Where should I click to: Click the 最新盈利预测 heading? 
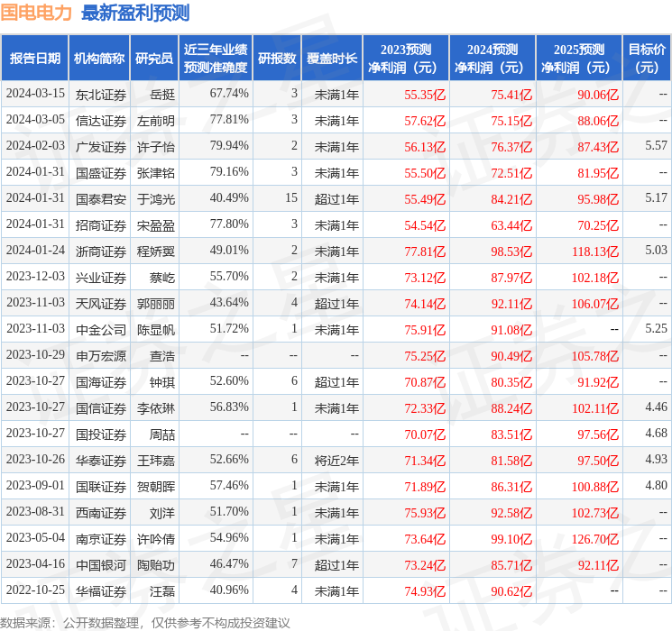point(135,13)
